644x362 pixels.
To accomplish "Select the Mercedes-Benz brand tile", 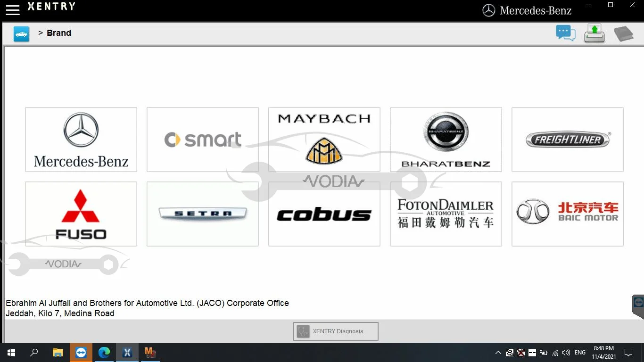I will (81, 140).
